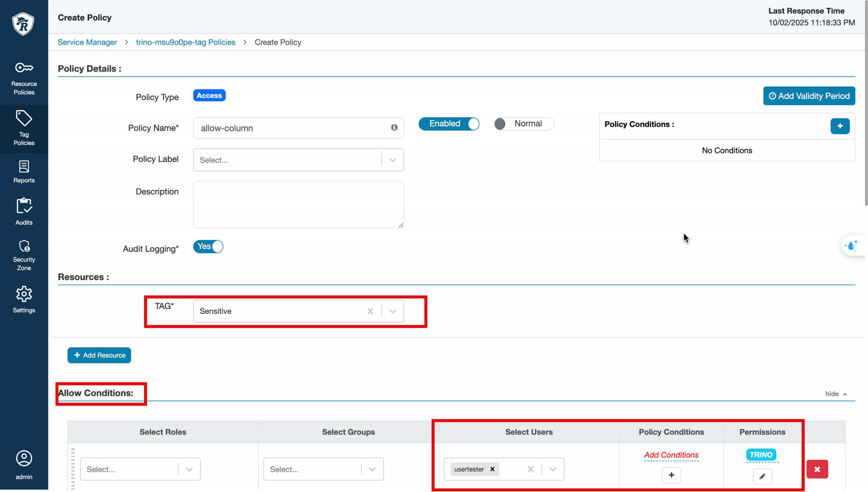
Task: Click the Apache Ranger shield logo
Action: coord(23,24)
